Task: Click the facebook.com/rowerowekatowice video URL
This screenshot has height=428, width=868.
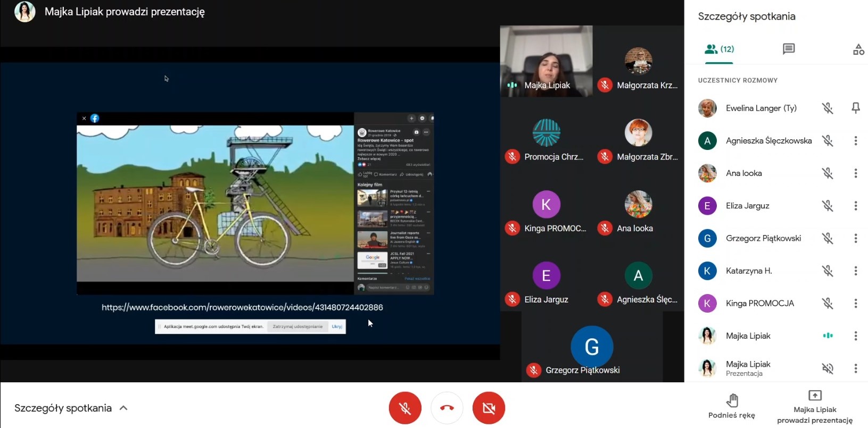Action: (242, 307)
